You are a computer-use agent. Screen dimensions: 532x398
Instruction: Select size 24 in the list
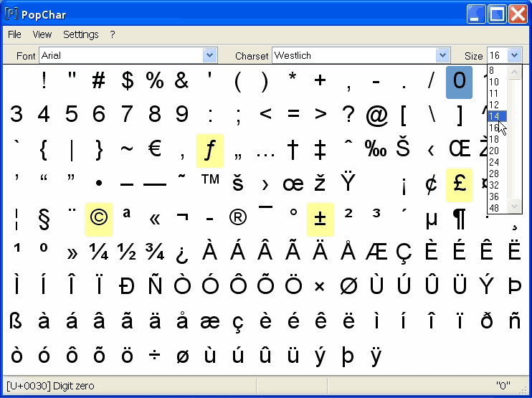498,162
